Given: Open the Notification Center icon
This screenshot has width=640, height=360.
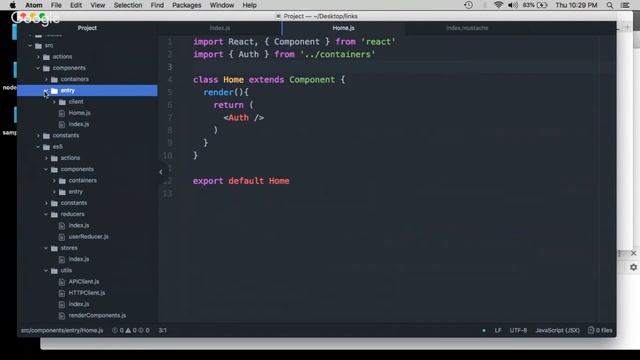Looking at the screenshot, I should pos(624,5).
